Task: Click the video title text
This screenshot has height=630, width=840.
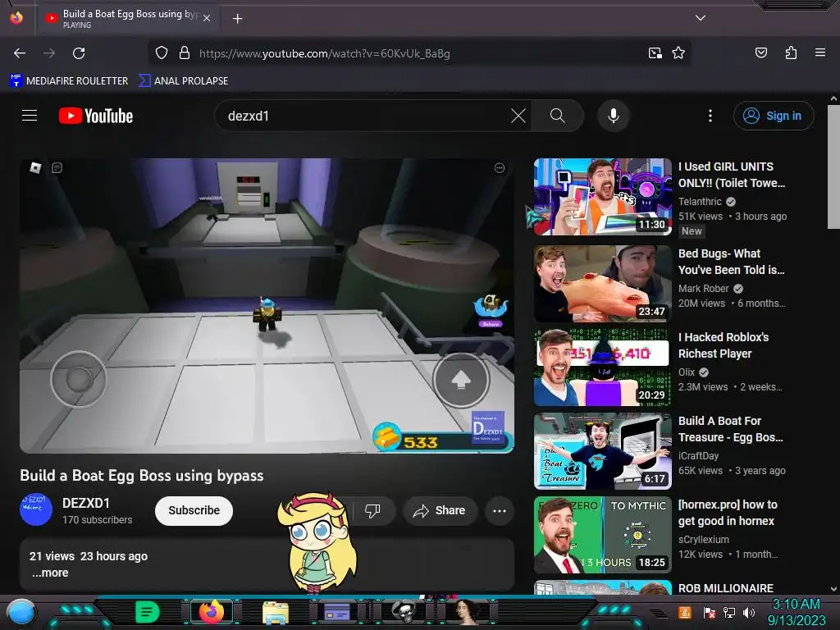Action: pos(141,476)
